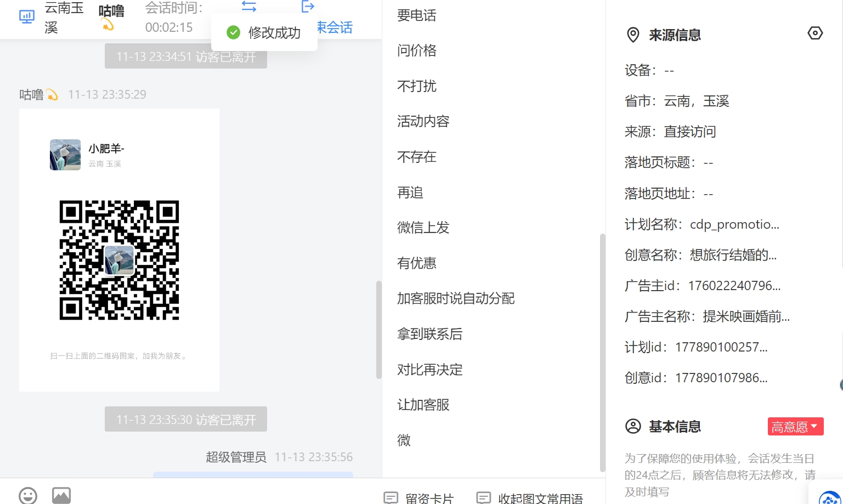Select quick phrase 不打扰
843x504 pixels.
(417, 86)
